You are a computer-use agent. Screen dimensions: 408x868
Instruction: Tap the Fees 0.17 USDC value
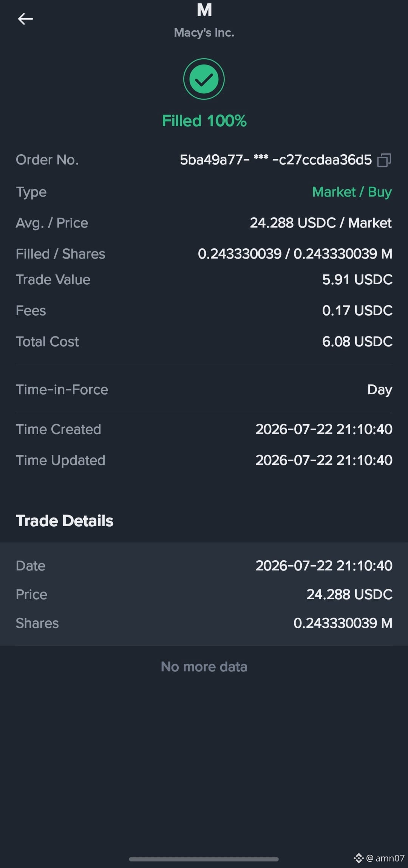[357, 311]
